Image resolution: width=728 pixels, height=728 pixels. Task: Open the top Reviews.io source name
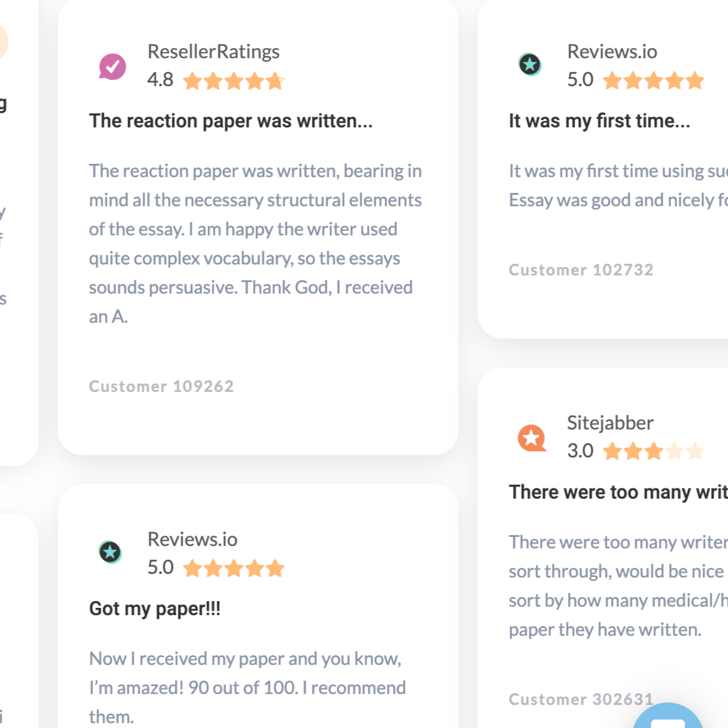[612, 51]
